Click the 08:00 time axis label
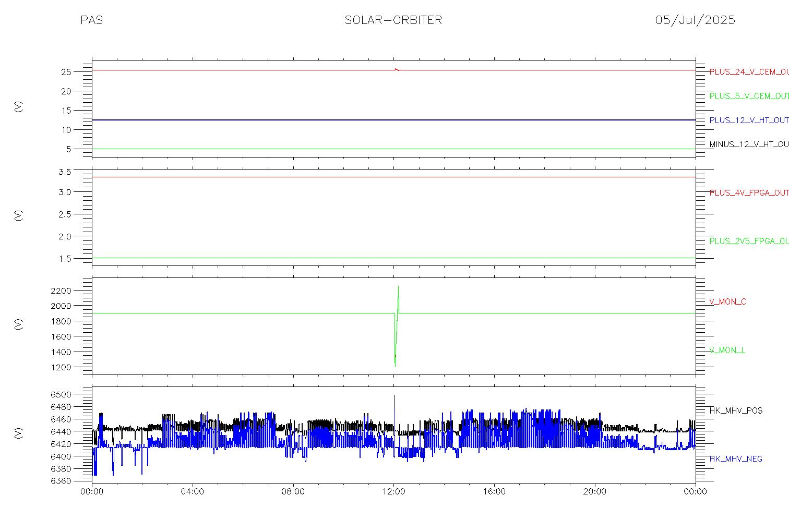The image size is (789, 532). pos(293,492)
